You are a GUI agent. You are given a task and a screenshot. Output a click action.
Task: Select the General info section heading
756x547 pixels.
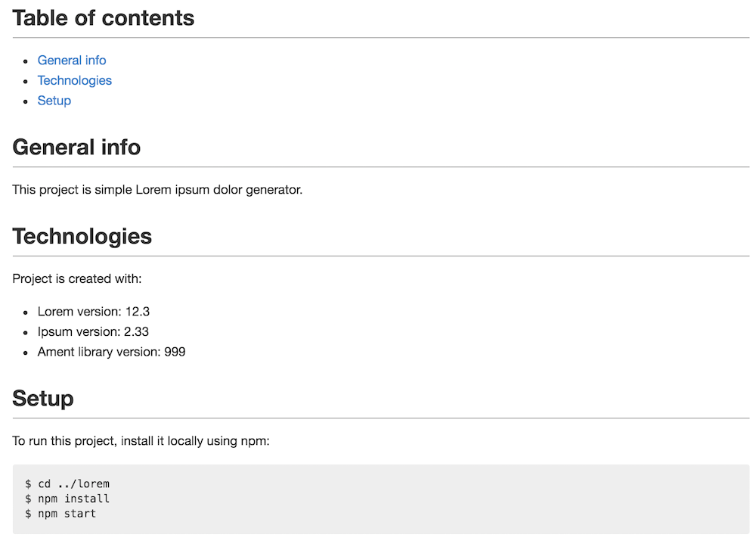(76, 147)
